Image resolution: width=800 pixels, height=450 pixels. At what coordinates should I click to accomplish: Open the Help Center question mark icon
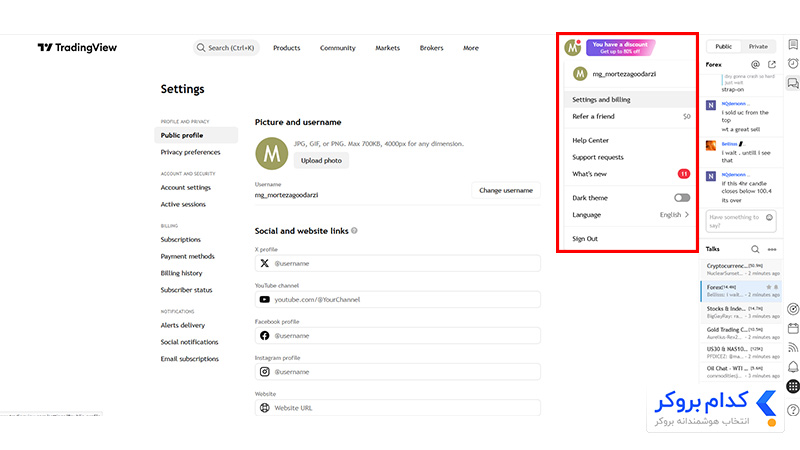pos(793,410)
